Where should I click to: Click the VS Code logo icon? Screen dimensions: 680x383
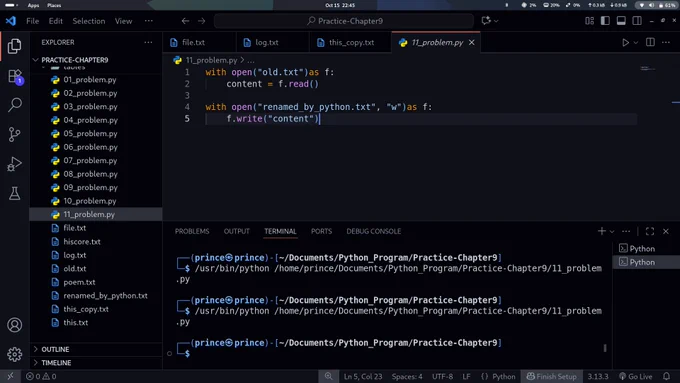[x=11, y=21]
